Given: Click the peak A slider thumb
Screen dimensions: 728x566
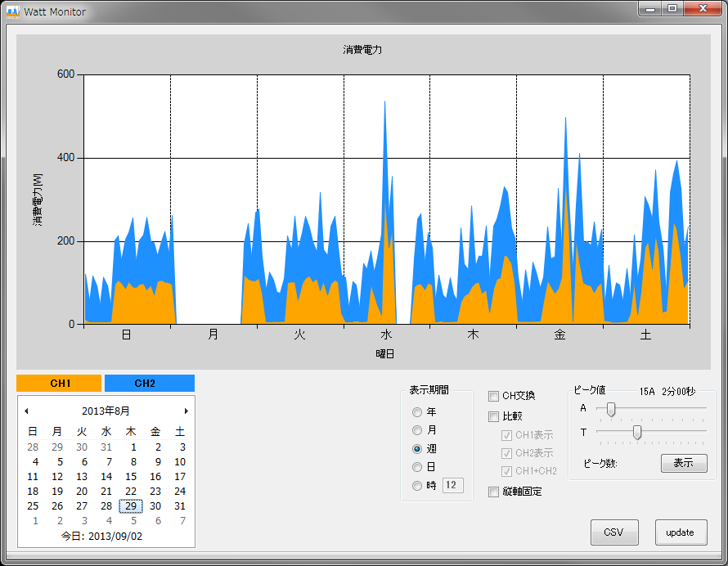Looking at the screenshot, I should coord(611,410).
